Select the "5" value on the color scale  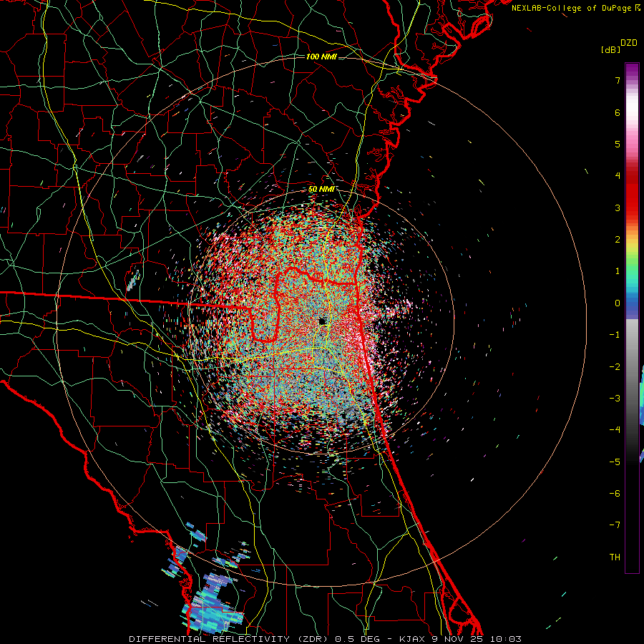[618, 144]
